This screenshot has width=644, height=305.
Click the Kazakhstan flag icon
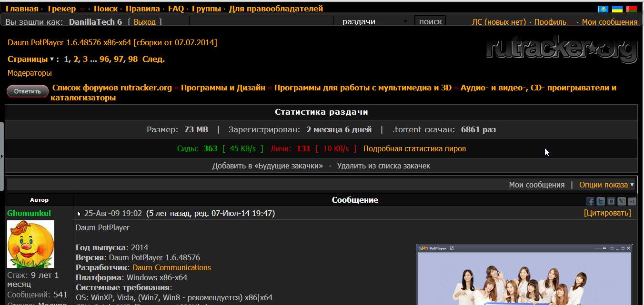[x=603, y=9]
